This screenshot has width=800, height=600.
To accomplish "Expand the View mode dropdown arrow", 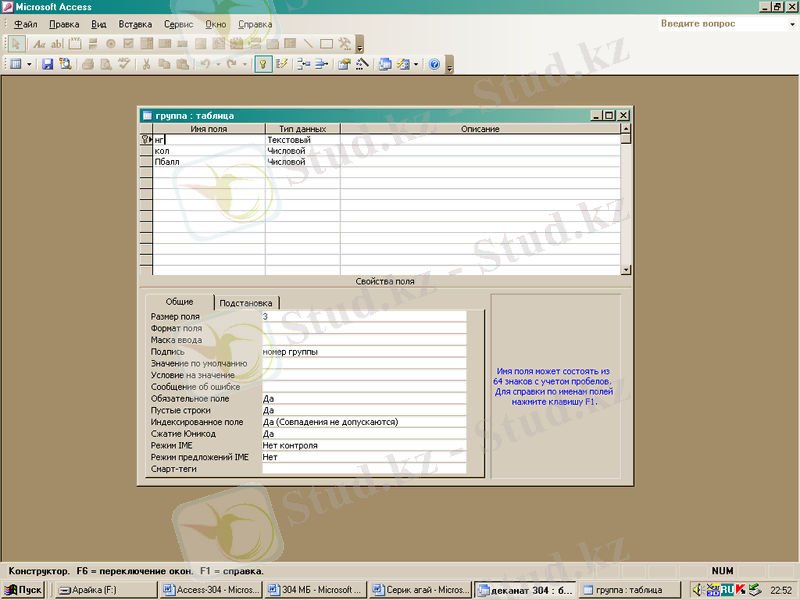I will (x=29, y=64).
